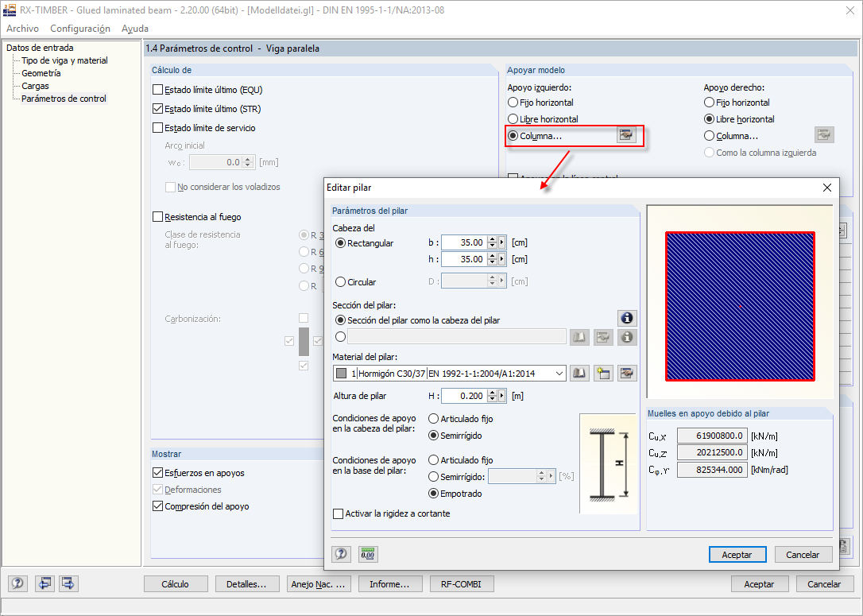The height and width of the screenshot is (616, 863).
Task: Enable Activar la rigidez a cortante
Action: [339, 513]
